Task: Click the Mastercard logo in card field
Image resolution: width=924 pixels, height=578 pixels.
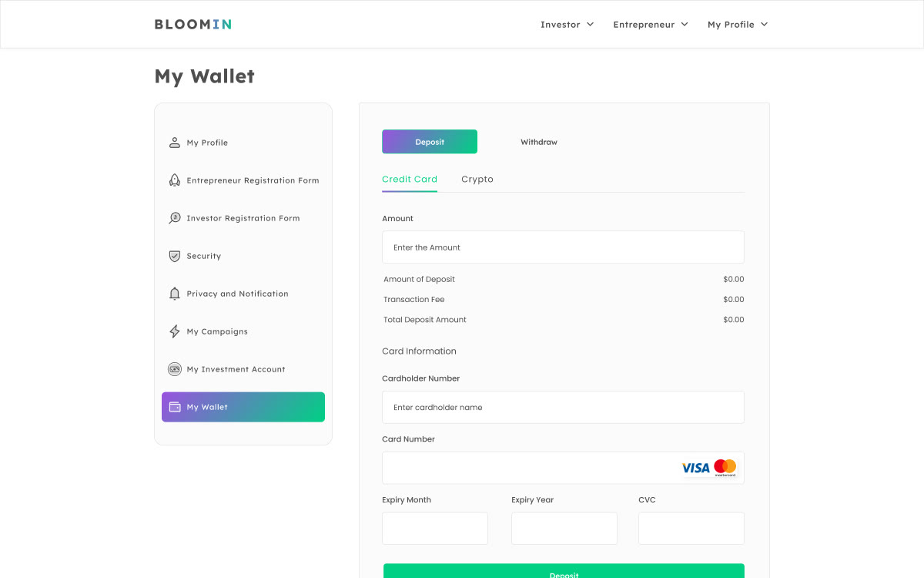Action: pyautogui.click(x=725, y=468)
